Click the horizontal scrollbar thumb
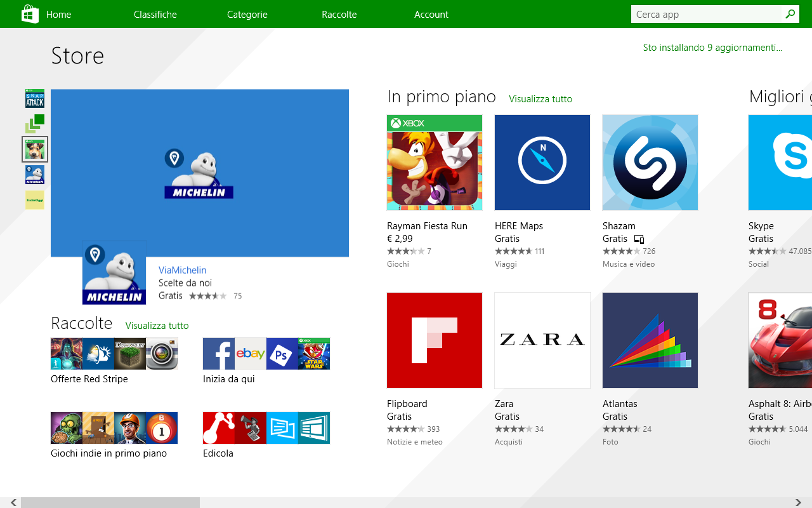Image resolution: width=812 pixels, height=508 pixels. tap(110, 502)
